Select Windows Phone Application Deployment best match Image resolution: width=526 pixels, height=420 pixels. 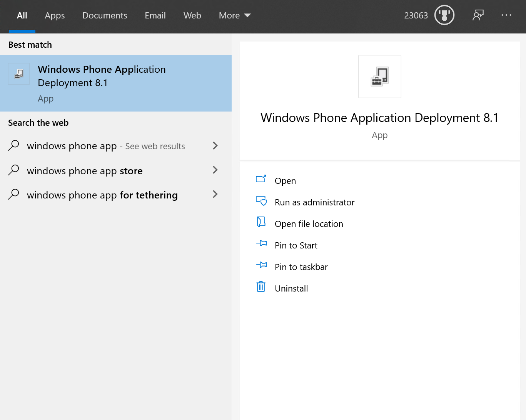(116, 83)
